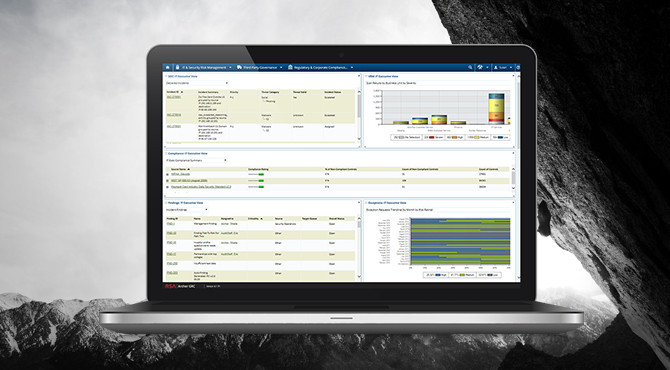
Task: Expand IT & Security Risk Management dropdown arrow
Action: [x=230, y=68]
